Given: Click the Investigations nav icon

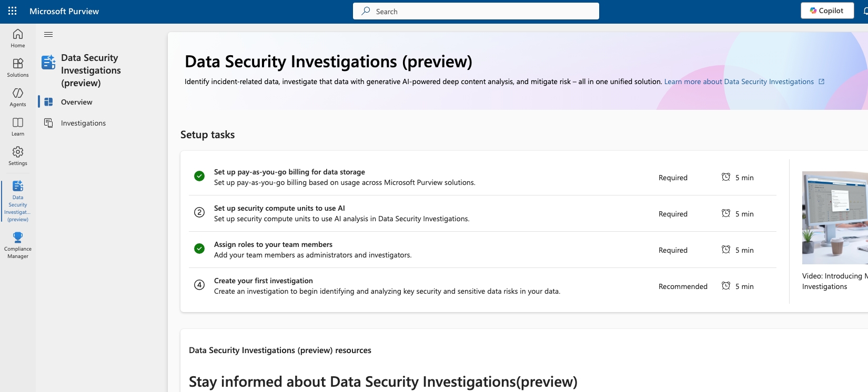Looking at the screenshot, I should (x=48, y=123).
